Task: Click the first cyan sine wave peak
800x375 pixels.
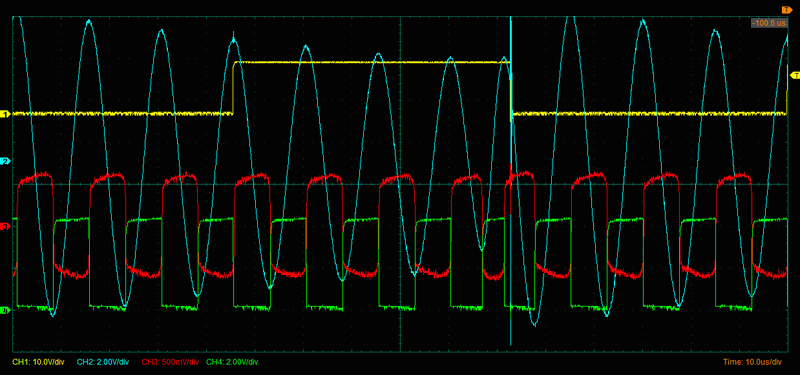Action: (89, 21)
